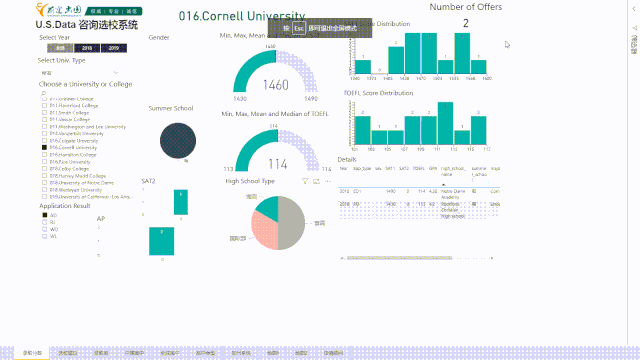Viewport: 640px width, 360px height.
Task: Click the company logo at top left
Action: click(x=58, y=10)
